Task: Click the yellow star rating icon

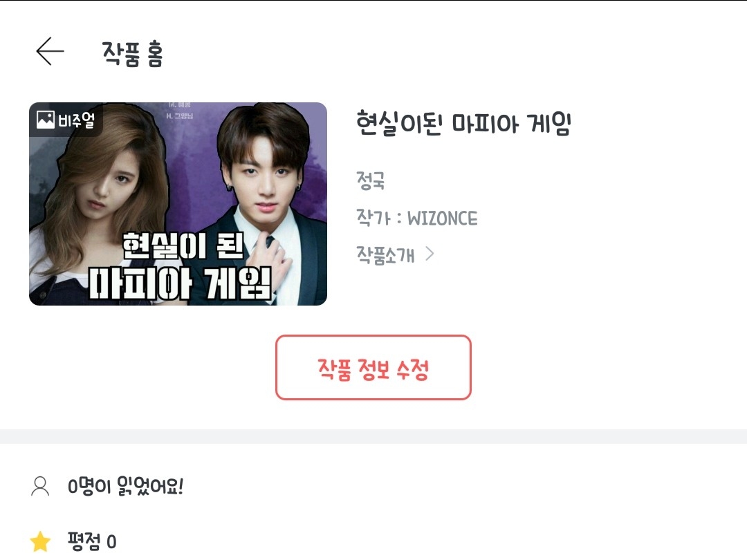Action: [40, 541]
